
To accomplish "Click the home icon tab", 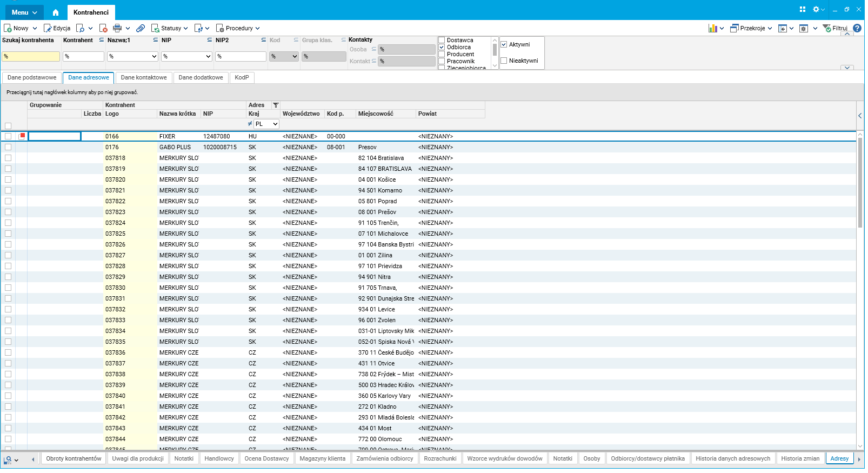I will (55, 12).
